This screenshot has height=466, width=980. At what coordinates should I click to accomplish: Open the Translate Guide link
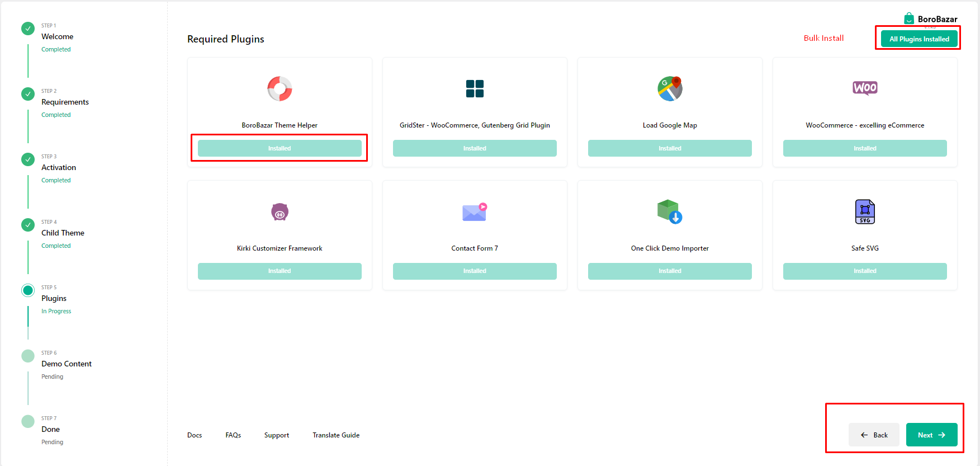336,435
